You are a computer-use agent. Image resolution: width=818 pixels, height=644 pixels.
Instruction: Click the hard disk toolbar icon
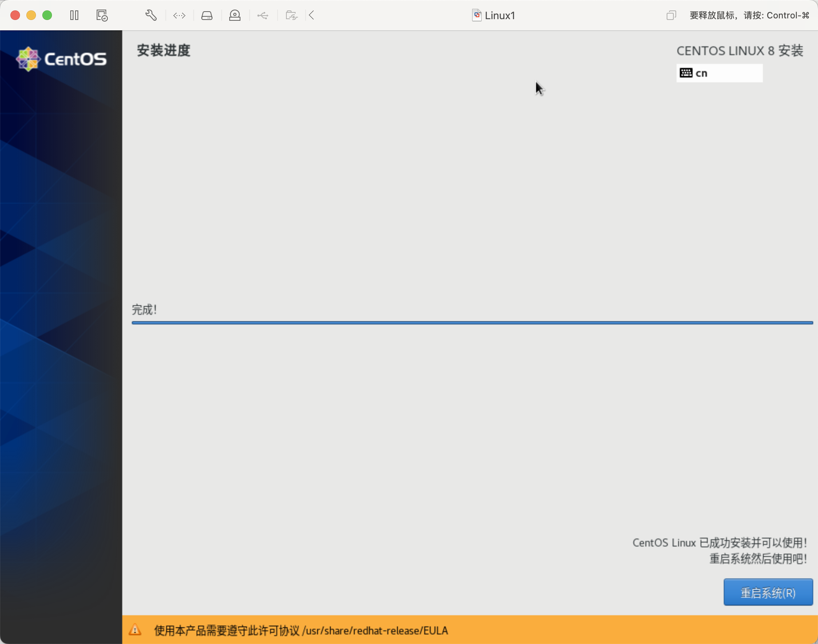pos(207,16)
